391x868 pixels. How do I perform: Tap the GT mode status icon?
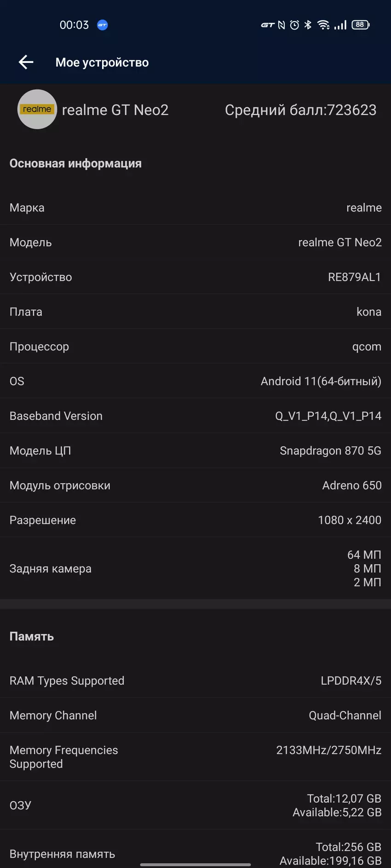tap(267, 25)
